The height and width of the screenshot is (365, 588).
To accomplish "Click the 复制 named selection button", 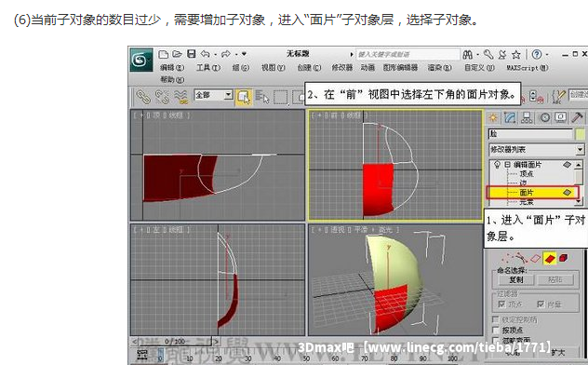I will click(516, 280).
